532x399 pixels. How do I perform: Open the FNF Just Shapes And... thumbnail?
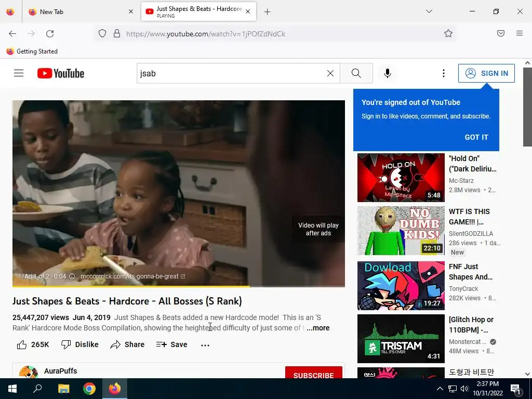point(401,286)
